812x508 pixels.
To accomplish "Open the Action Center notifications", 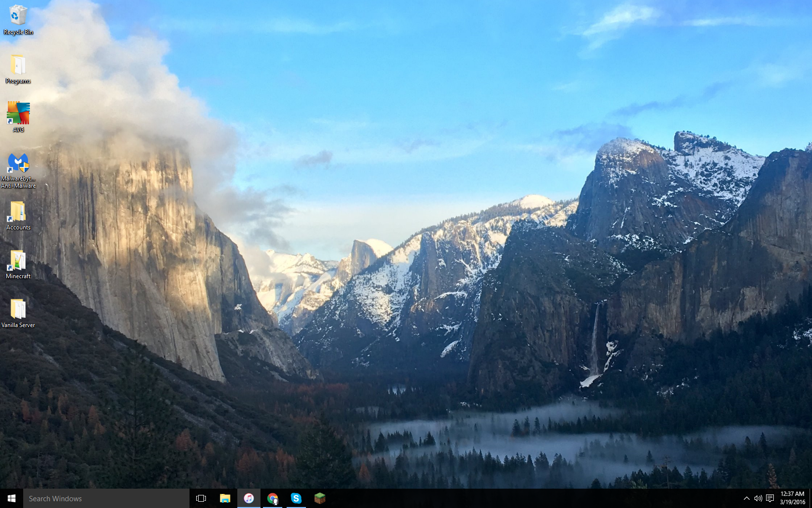I will pyautogui.click(x=770, y=498).
